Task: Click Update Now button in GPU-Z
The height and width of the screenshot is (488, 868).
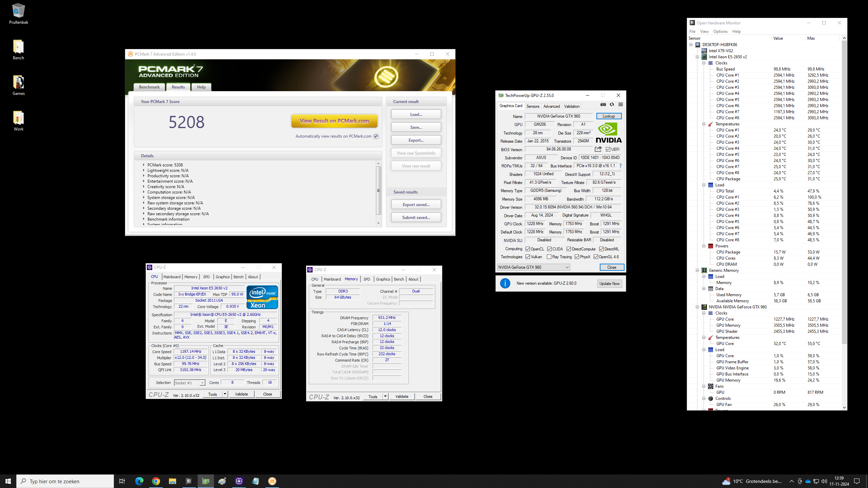Action: 609,284
